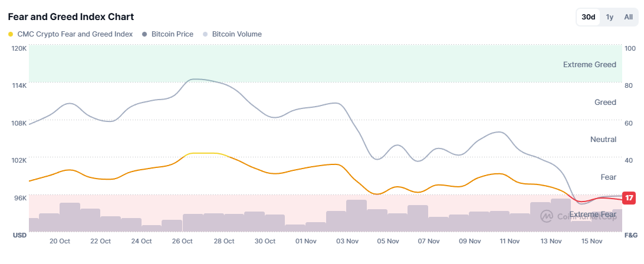This screenshot has width=644, height=264.
Task: Show the All time range
Action: (x=628, y=17)
